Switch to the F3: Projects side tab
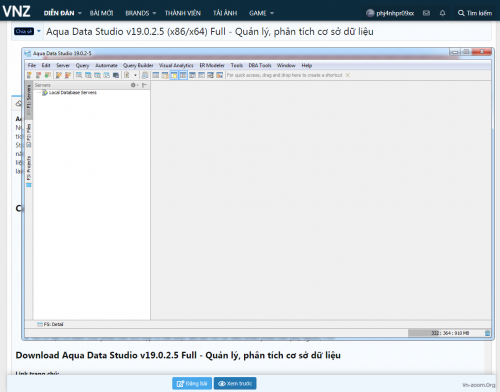 pos(29,171)
